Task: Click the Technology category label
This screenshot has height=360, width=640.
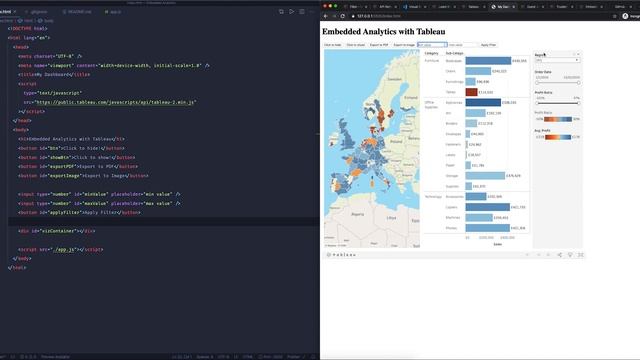Action: pyautogui.click(x=433, y=197)
